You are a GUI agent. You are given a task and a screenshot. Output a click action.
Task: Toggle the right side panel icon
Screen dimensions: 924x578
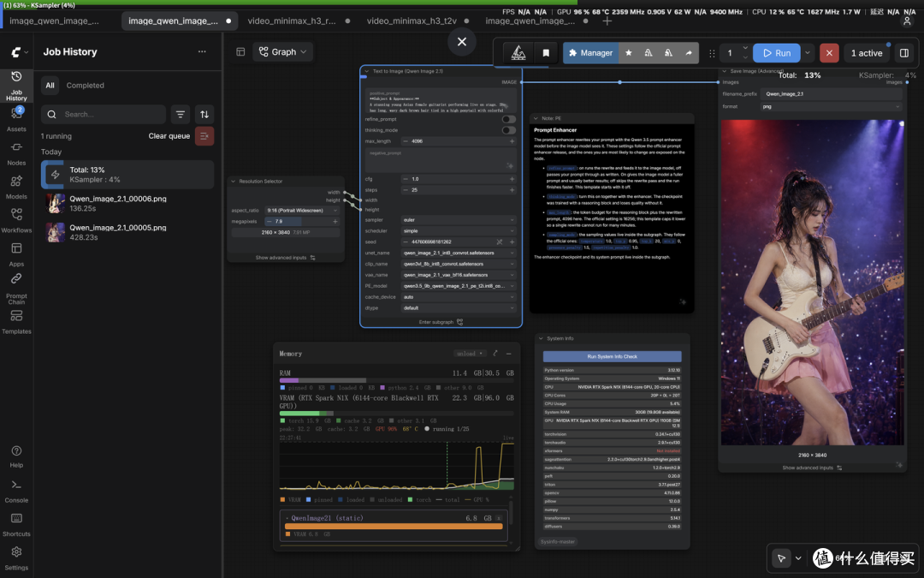pos(904,53)
